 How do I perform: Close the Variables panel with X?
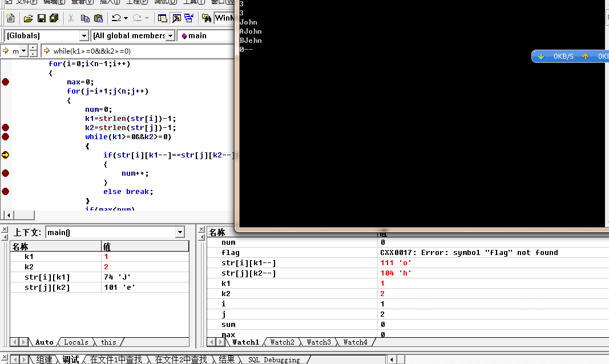coord(5,230)
